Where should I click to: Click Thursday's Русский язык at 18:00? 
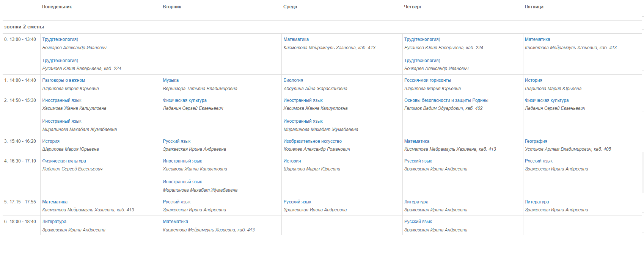[x=418, y=222]
